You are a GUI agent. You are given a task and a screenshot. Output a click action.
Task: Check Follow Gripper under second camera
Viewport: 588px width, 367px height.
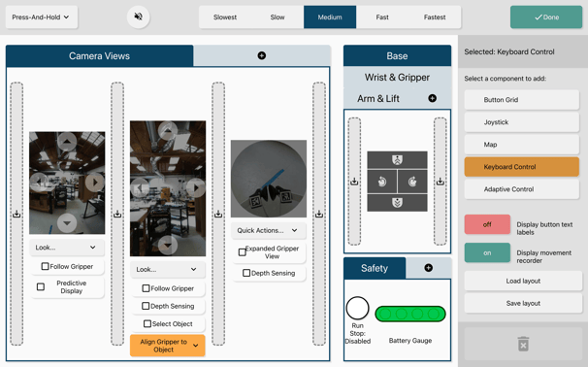146,288
